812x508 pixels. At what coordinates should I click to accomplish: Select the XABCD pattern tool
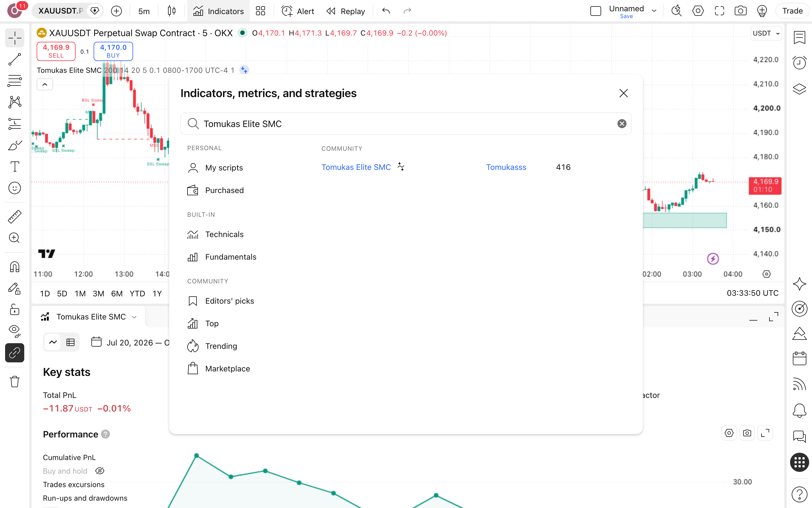click(14, 102)
